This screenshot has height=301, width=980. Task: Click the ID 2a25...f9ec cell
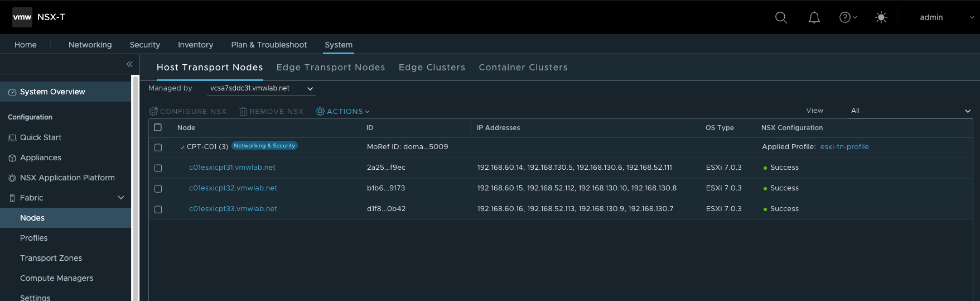pos(386,168)
